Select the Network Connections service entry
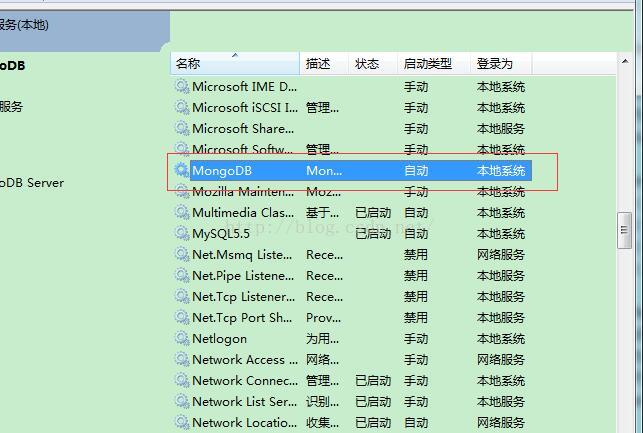Screen dimensions: 643x433 pyautogui.click(x=244, y=381)
